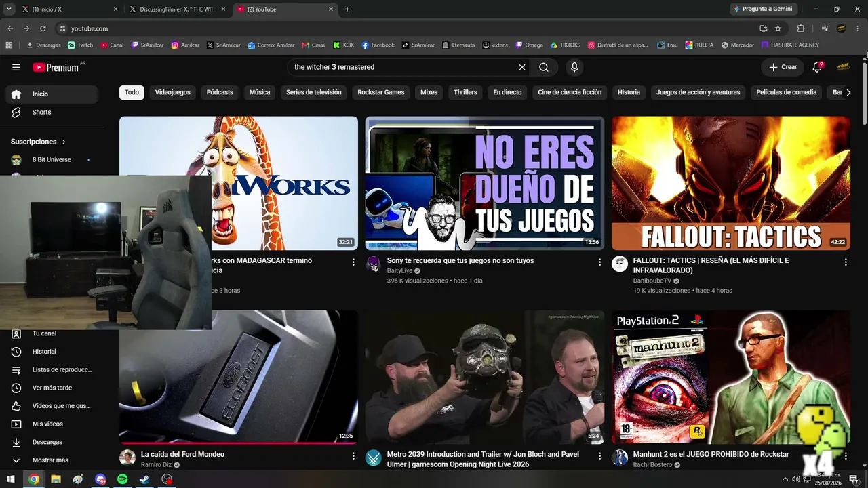Screen dimensions: 868x488
Task: Open the Manhunt 2 video thumbnail
Action: tap(731, 377)
